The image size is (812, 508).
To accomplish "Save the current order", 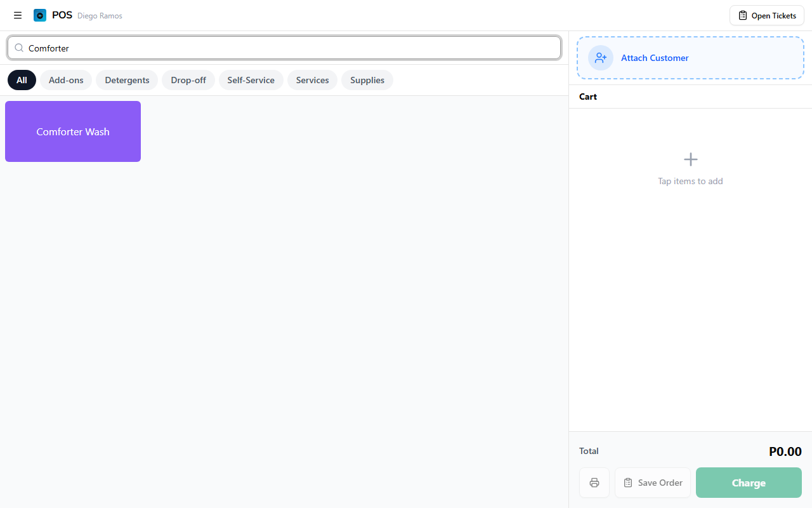I will pyautogui.click(x=653, y=483).
